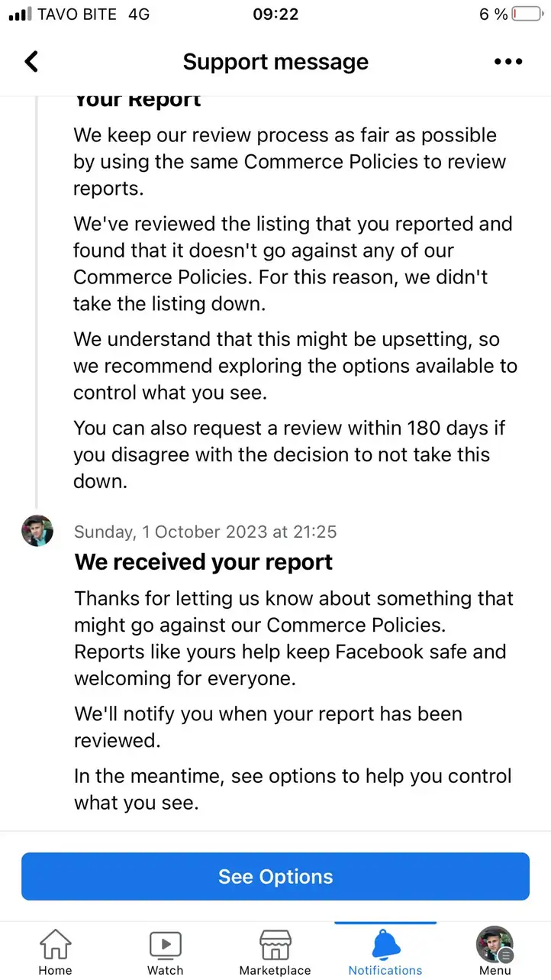Open the Marketplace storefront icon
551x980 pixels.
point(275,945)
